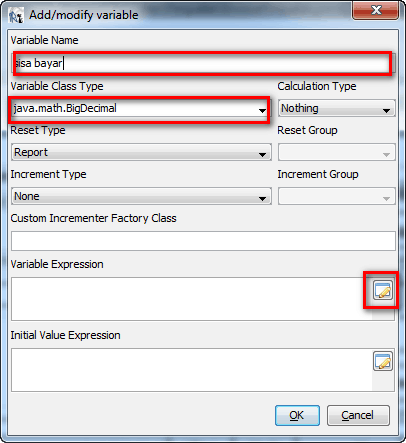
Task: Open Initial Value Expression editor icon
Action: coord(382,361)
